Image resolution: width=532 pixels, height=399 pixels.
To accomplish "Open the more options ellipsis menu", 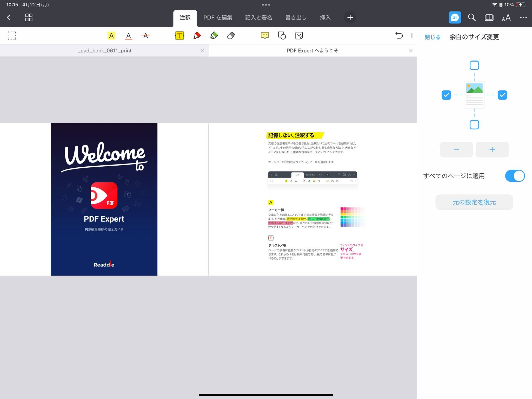I will 523,17.
